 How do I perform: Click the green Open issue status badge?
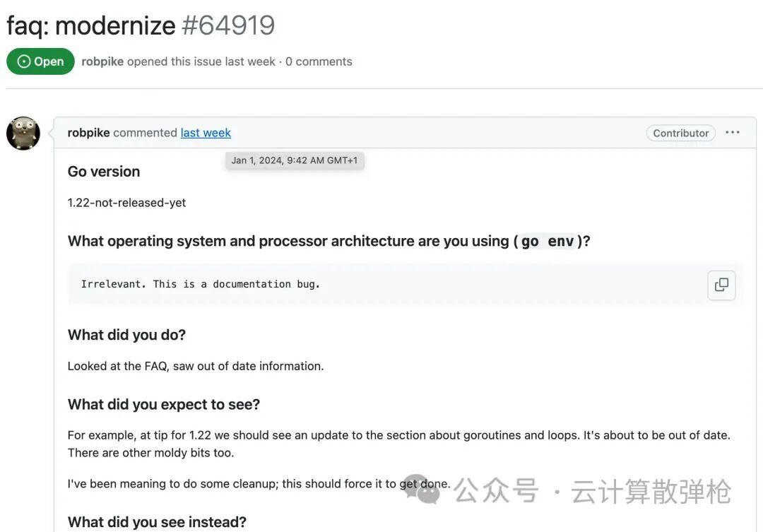tap(40, 61)
